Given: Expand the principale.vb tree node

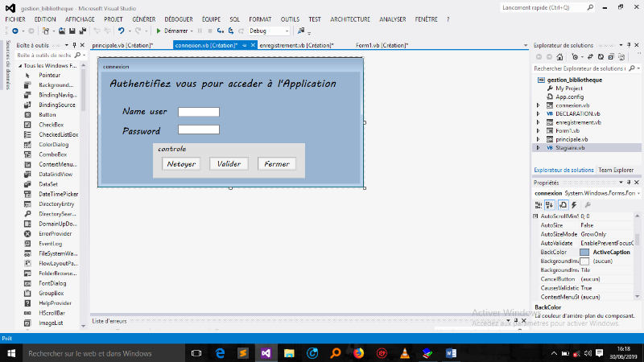Looking at the screenshot, I should point(538,139).
